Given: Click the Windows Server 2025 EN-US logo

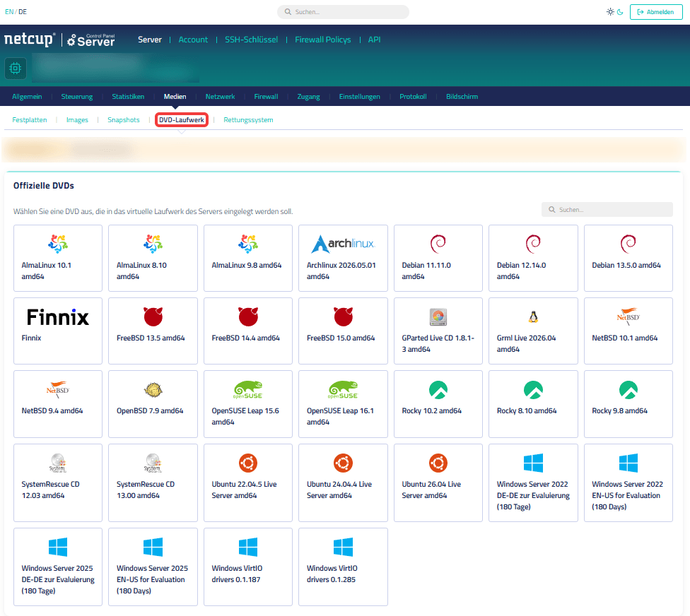Looking at the screenshot, I should pos(153,547).
